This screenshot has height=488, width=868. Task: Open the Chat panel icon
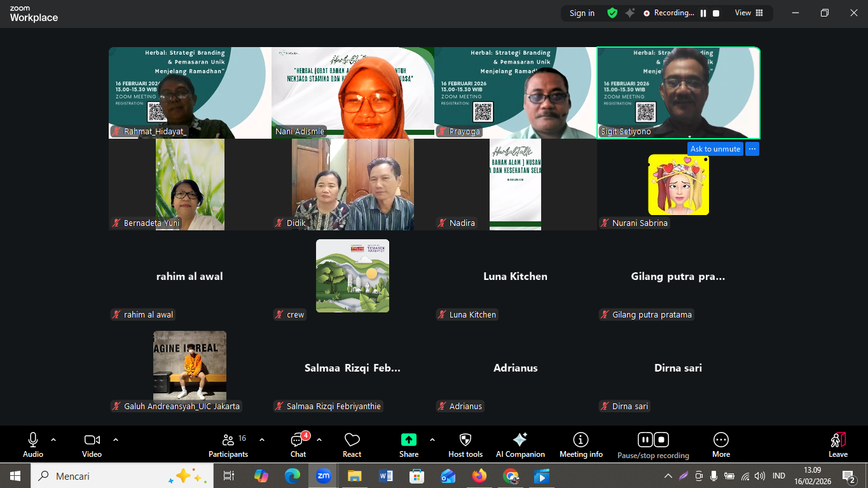pos(298,440)
